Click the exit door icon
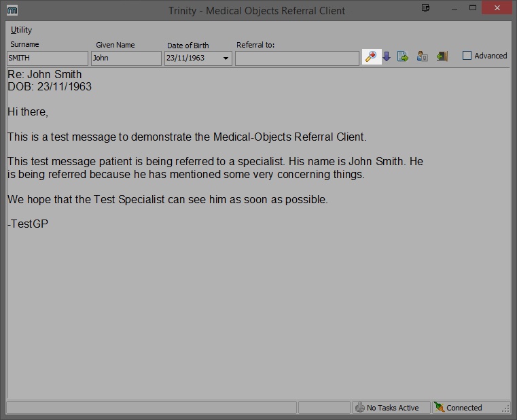The image size is (517, 420). tap(442, 56)
